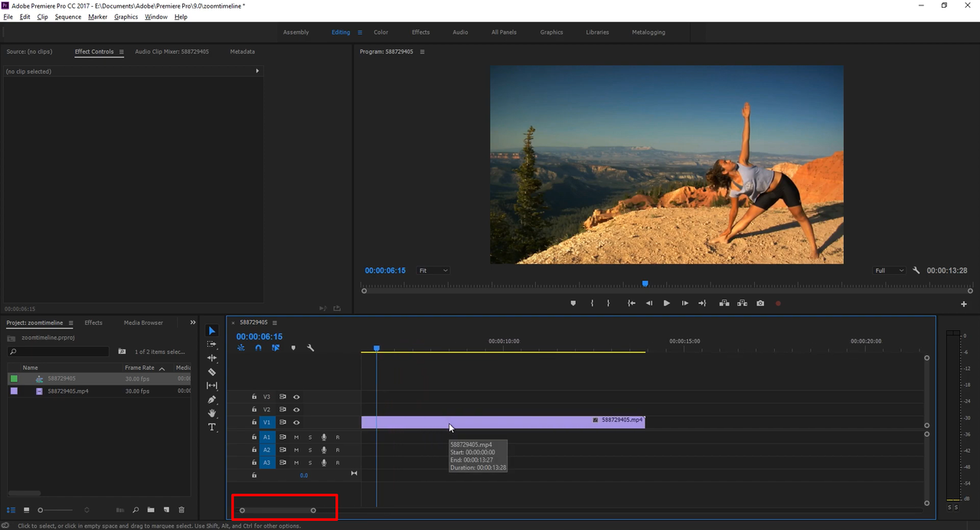Hide the V2 track with eye icon
The image size is (980, 530).
(296, 410)
